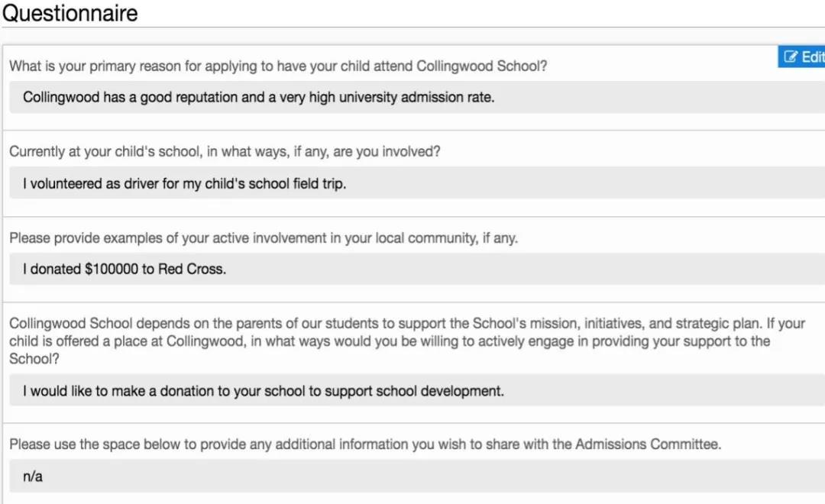Viewport: 825px width, 504px height.
Task: Click the n/a additional information field
Action: 416,477
